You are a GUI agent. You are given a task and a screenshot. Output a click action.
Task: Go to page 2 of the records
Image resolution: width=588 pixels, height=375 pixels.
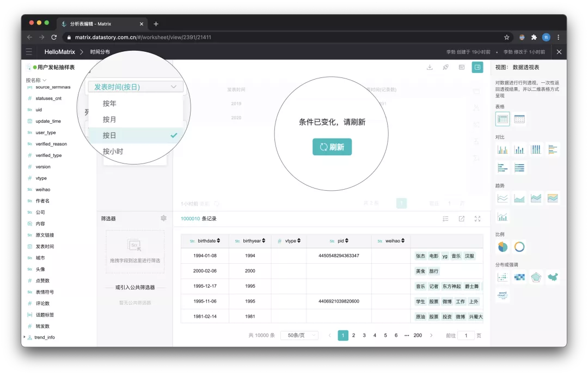354,335
